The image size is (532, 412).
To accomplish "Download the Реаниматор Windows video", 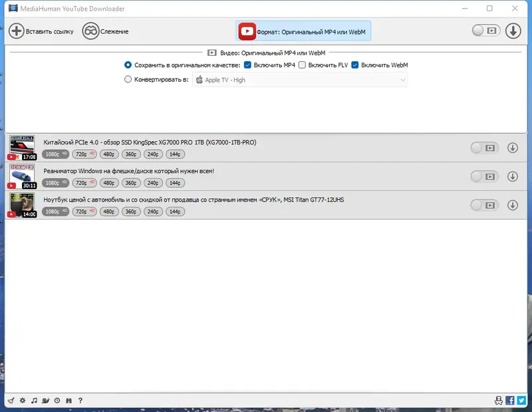I will (513, 176).
